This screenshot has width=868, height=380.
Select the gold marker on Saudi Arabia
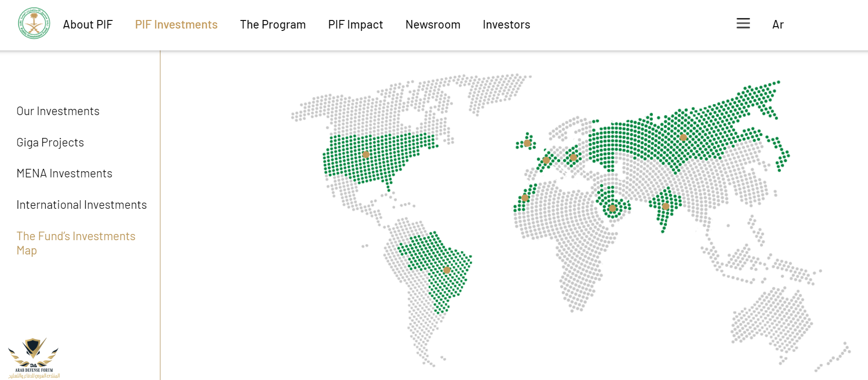point(612,208)
